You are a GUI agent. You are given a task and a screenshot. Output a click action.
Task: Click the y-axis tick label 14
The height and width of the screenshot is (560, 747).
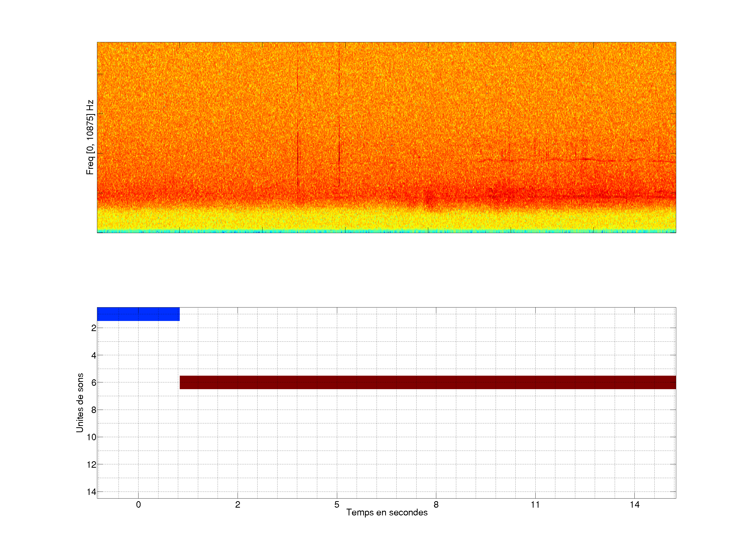click(x=91, y=492)
